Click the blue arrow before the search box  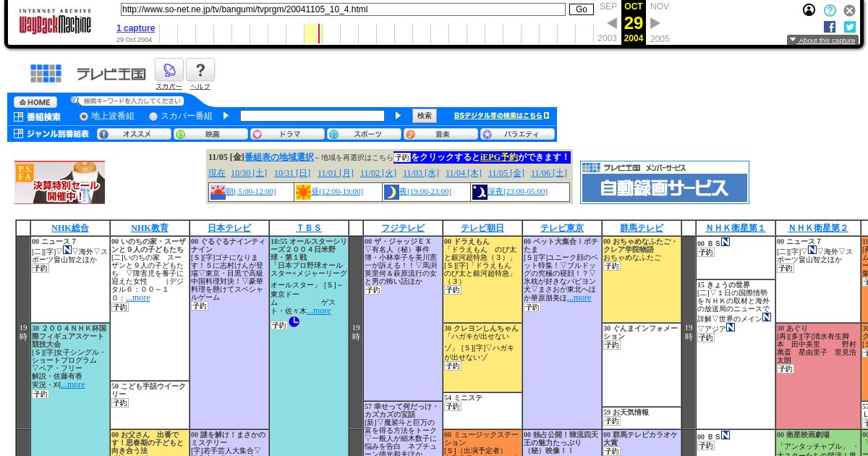click(x=226, y=116)
